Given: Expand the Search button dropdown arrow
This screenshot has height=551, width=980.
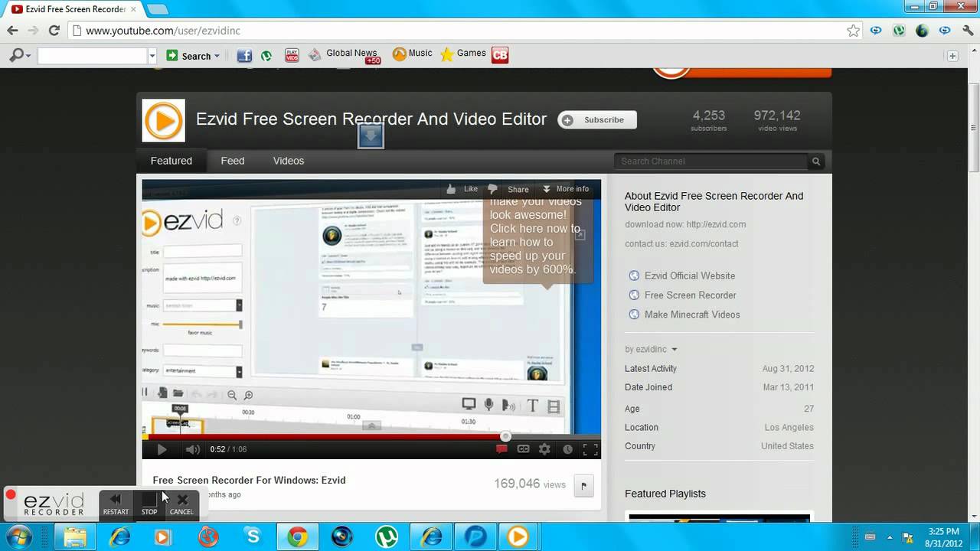Looking at the screenshot, I should point(217,56).
